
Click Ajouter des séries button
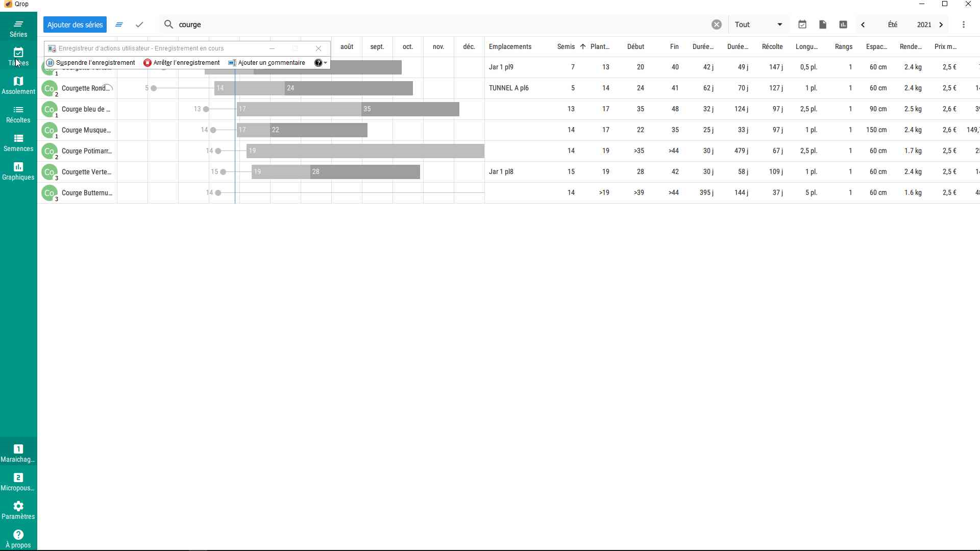point(75,24)
